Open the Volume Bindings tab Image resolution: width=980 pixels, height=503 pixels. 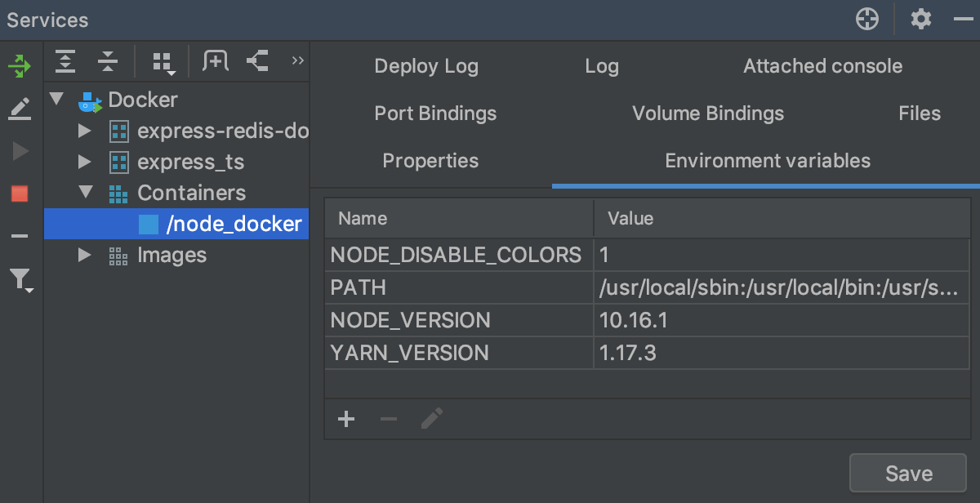pos(707,114)
